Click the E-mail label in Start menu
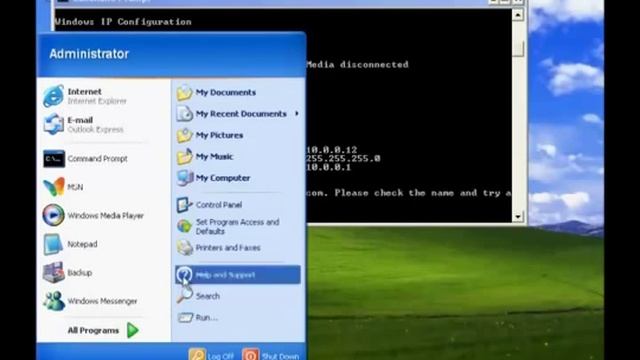 (x=80, y=120)
